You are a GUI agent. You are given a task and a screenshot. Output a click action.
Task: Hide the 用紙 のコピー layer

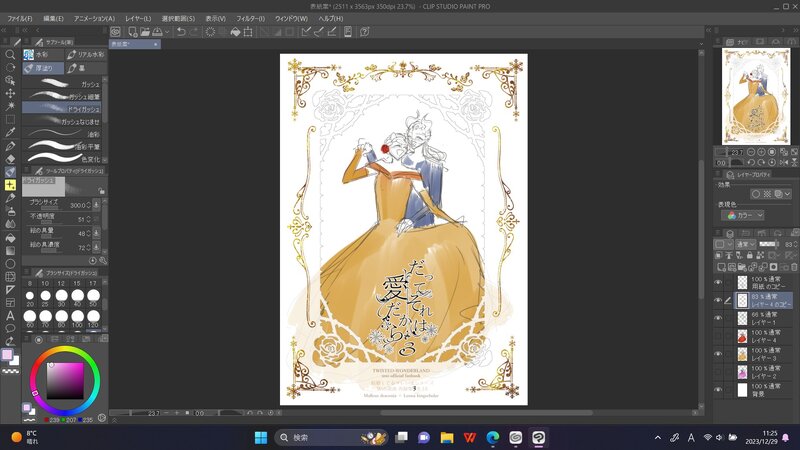coord(718,282)
